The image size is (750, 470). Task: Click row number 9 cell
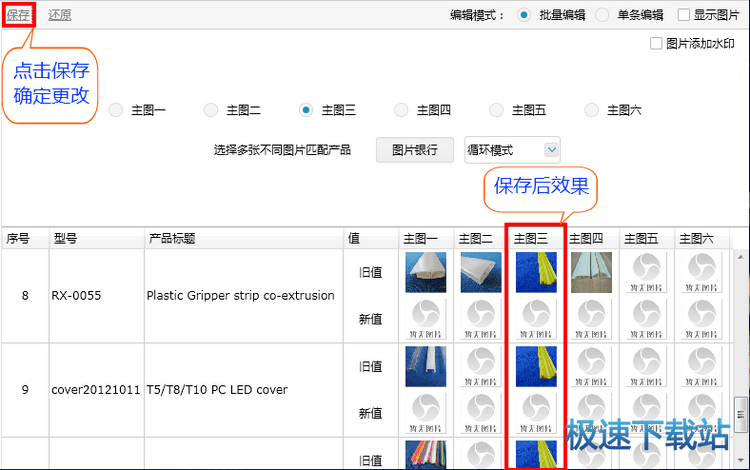click(25, 390)
